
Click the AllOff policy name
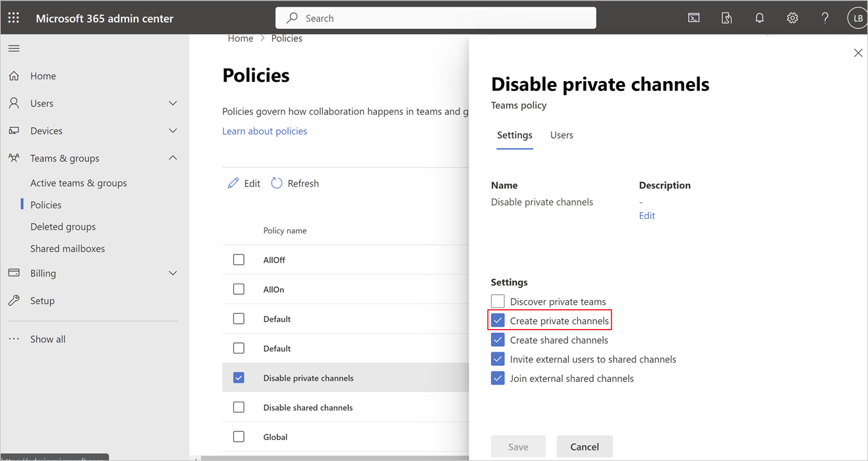(274, 260)
